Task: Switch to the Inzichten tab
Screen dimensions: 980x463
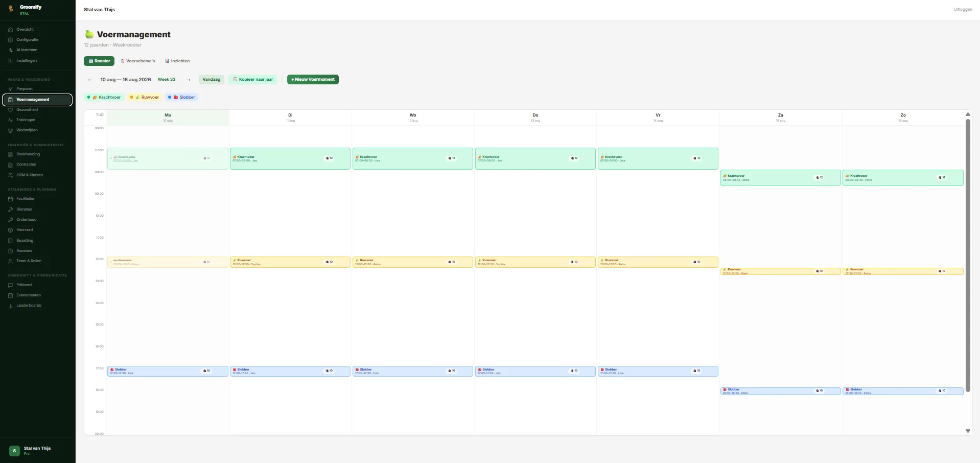Action: tap(177, 61)
